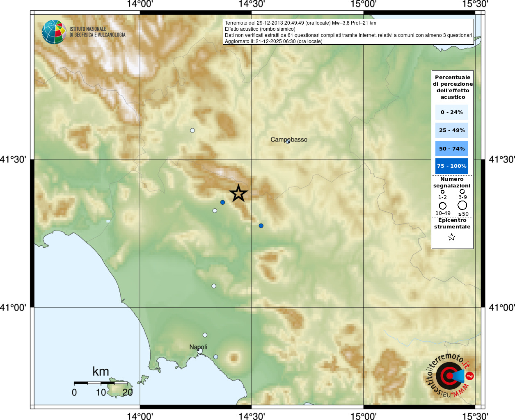This screenshot has height=420, width=515.
Task: Click the epicenter star on the map
Action: click(x=238, y=193)
